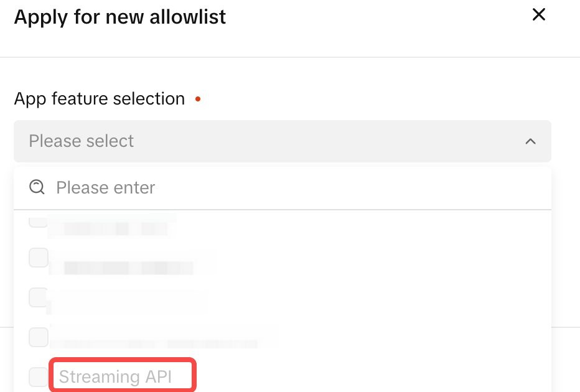Click the collapse chevron on Please select
Image resolution: width=580 pixels, height=392 pixels.
pos(531,141)
